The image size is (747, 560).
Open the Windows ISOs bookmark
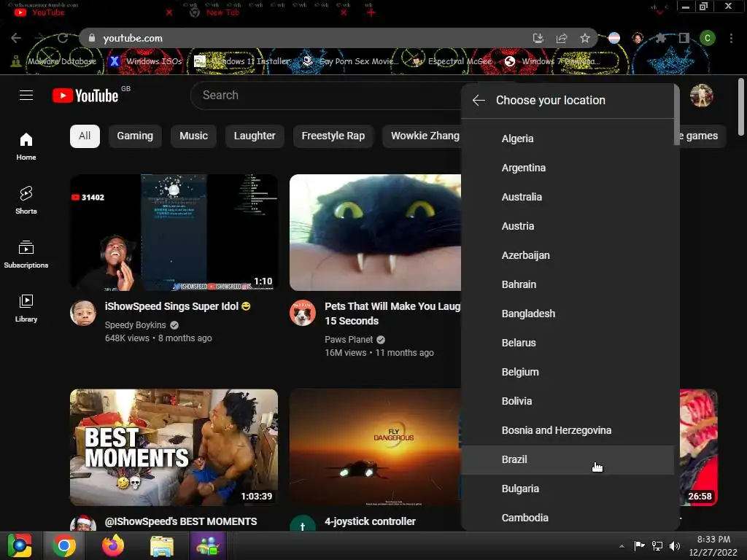(x=146, y=61)
